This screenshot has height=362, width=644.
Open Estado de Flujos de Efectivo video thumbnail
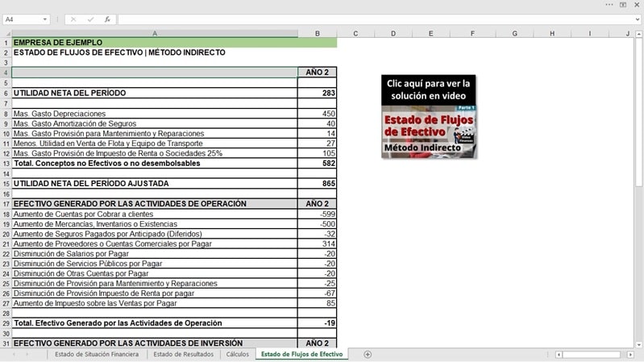pyautogui.click(x=428, y=131)
